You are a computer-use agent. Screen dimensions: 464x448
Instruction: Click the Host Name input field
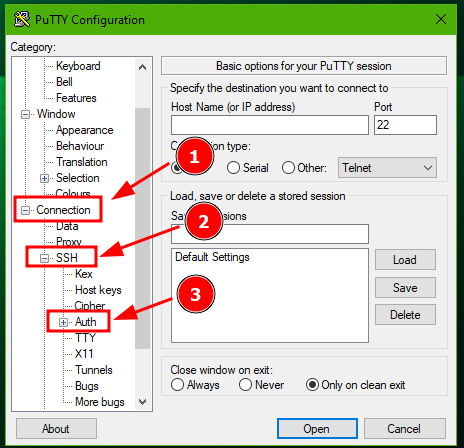[x=270, y=125]
